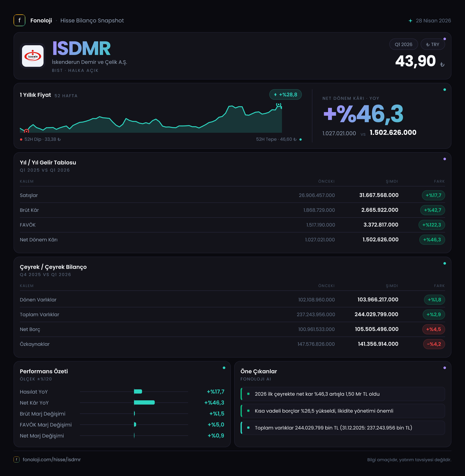Image resolution: width=465 pixels, height=476 pixels.
Task: Click the Isdemir company logo
Action: (x=33, y=56)
